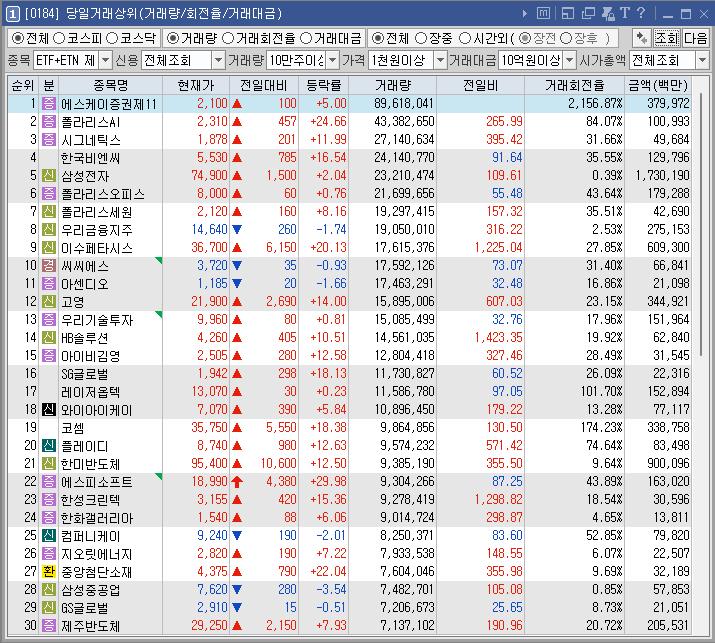Click the 'm' boxed icon in the title bar
Screen dimensions: 715x643
[543, 13]
